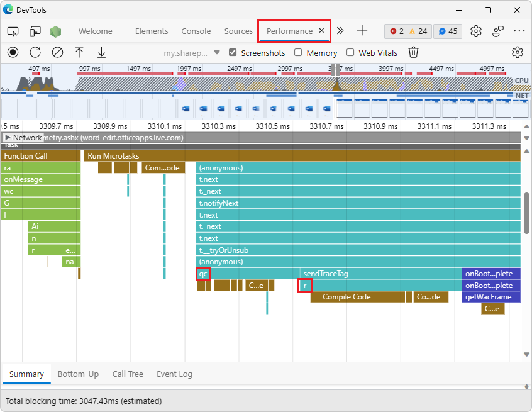532x412 pixels.
Task: Click the Total blocking time status text
Action: [84, 401]
